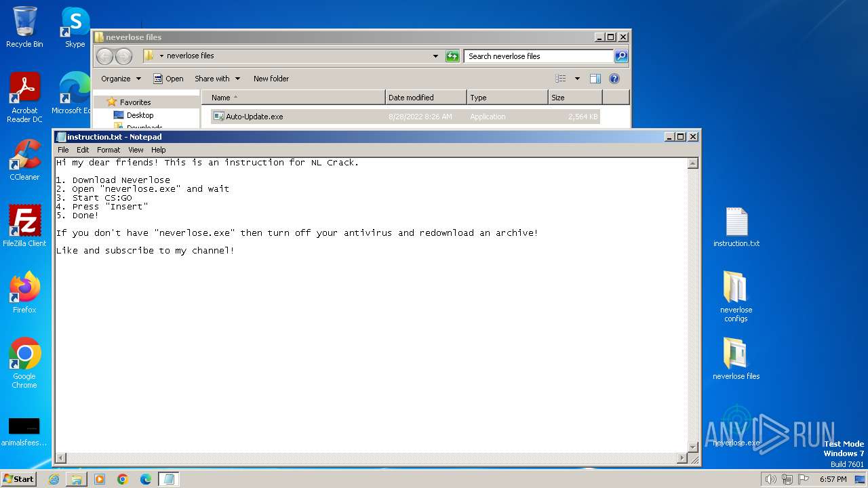The width and height of the screenshot is (868, 488).
Task: Click the Chrome icon on the taskbar
Action: point(123,479)
